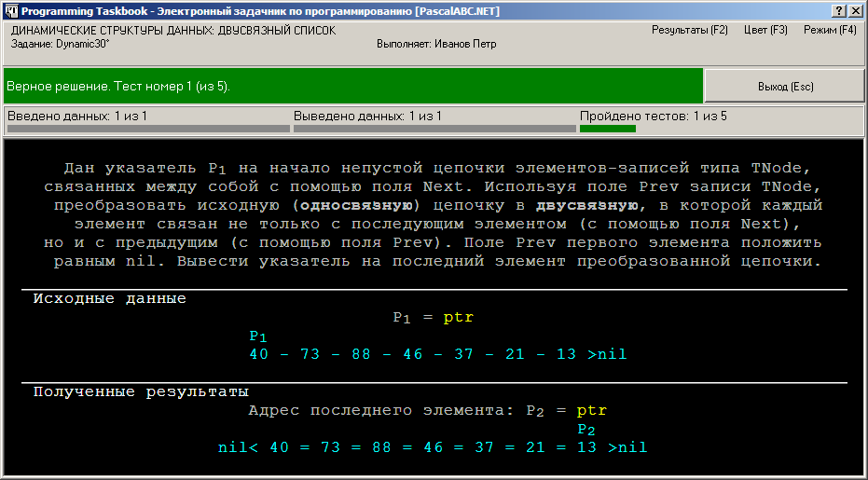The width and height of the screenshot is (868, 480).
Task: Click the Задание: Dynamic30 task label
Action: pyautogui.click(x=61, y=44)
